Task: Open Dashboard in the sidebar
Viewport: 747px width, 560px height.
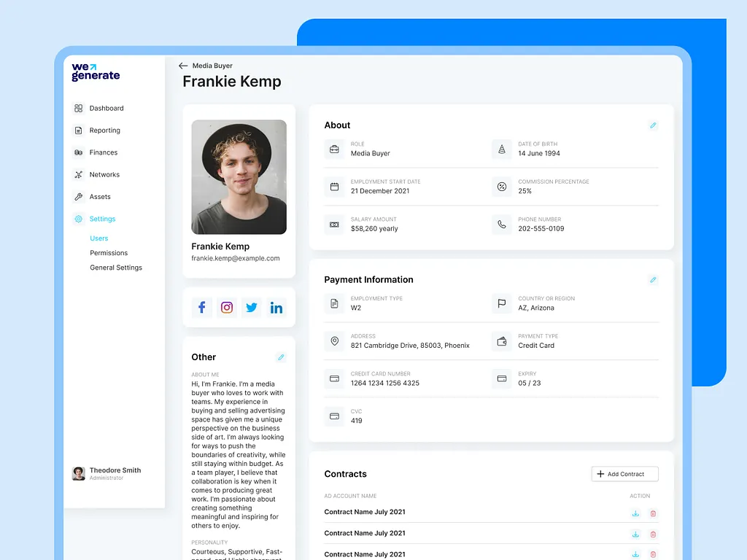Action: click(x=107, y=108)
